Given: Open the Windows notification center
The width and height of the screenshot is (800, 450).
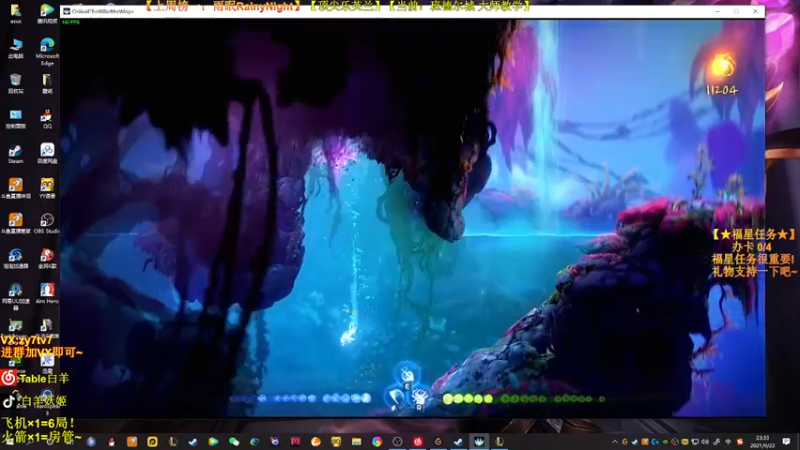Looking at the screenshot, I should (x=786, y=442).
